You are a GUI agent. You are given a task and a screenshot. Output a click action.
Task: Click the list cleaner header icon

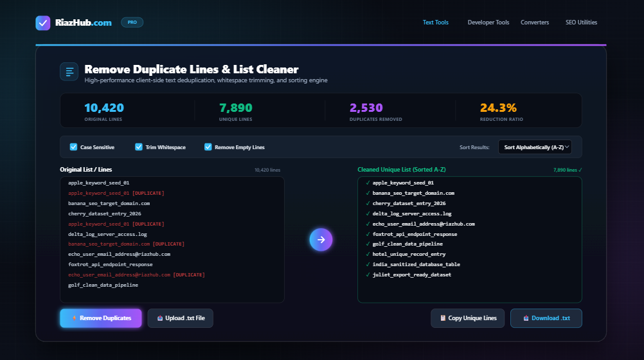pos(69,72)
